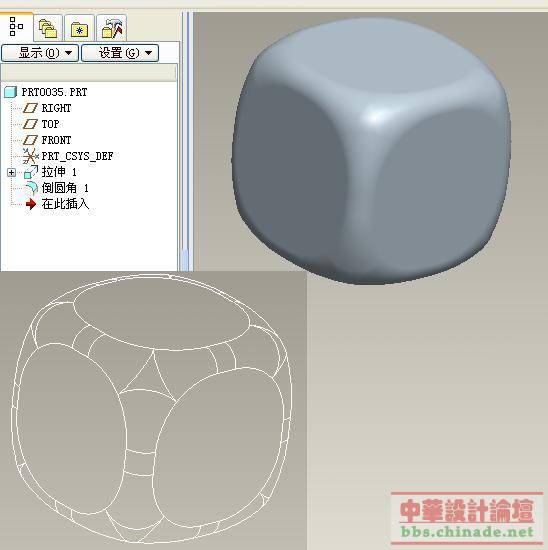The image size is (548, 550).
Task: Click the vertical panel splitter bar
Action: click(x=185, y=141)
